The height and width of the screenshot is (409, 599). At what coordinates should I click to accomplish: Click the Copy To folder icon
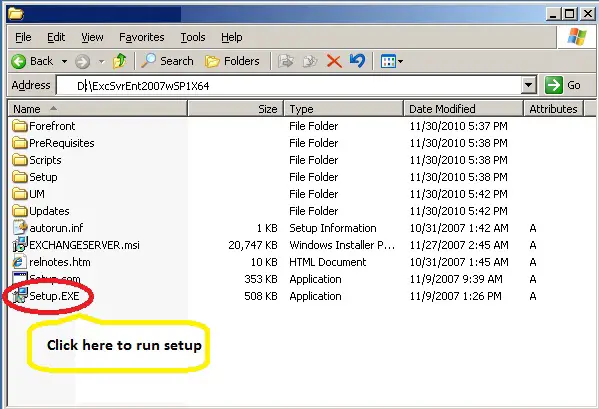pos(310,61)
